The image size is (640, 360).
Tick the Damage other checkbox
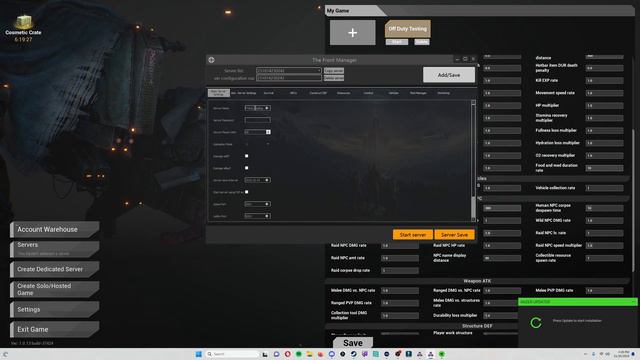point(247,168)
